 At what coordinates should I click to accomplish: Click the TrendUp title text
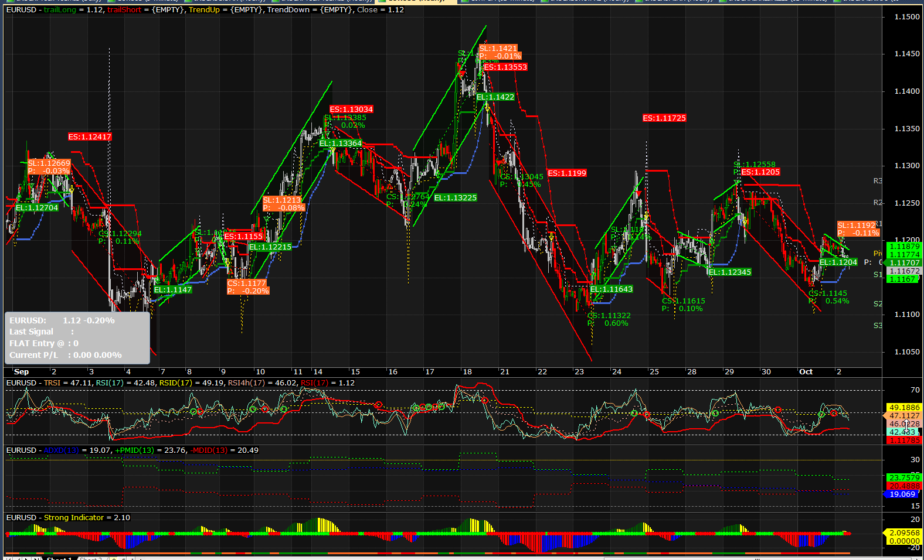pos(204,9)
